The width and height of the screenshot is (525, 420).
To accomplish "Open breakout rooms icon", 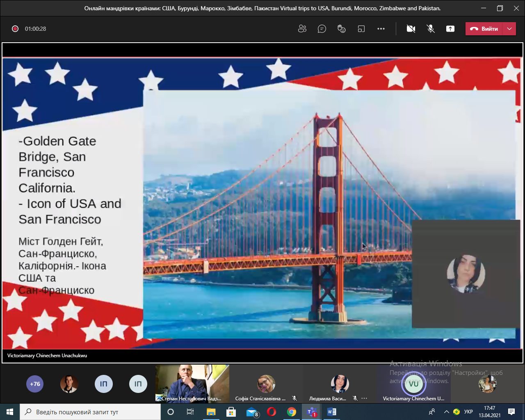I will pyautogui.click(x=361, y=29).
